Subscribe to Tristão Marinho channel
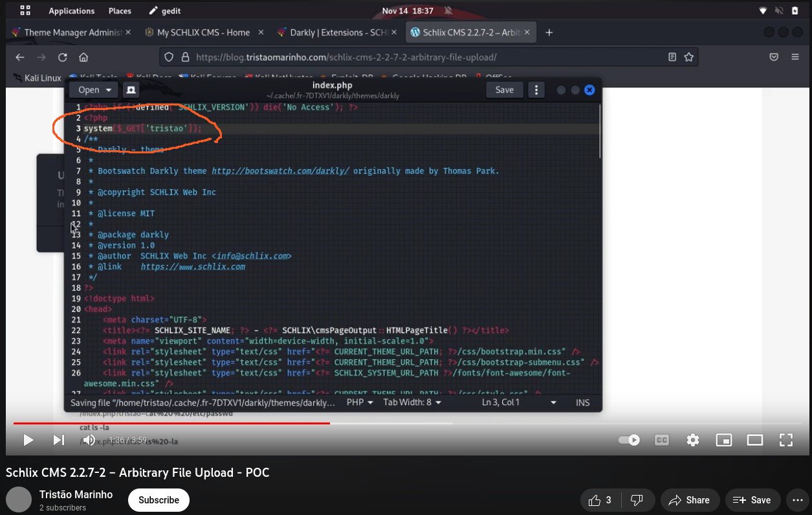This screenshot has width=812, height=515. point(159,500)
